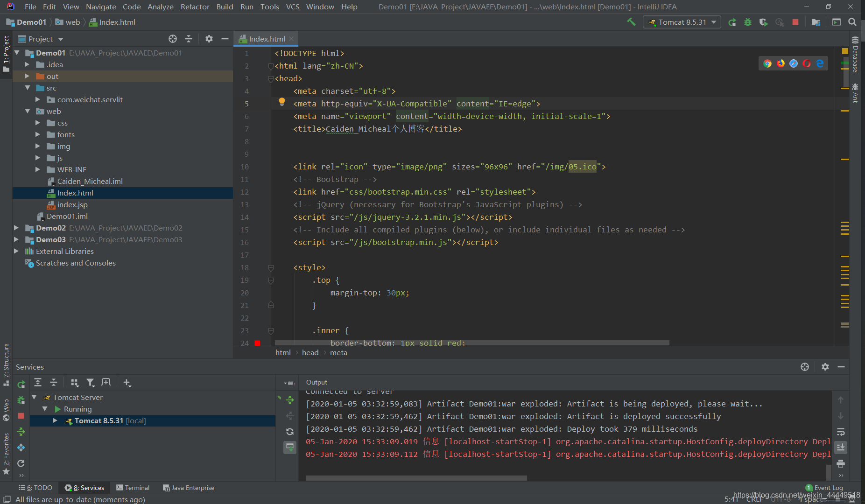Viewport: 865px width, 504px height.
Task: Collapse the src folder
Action: click(28, 88)
